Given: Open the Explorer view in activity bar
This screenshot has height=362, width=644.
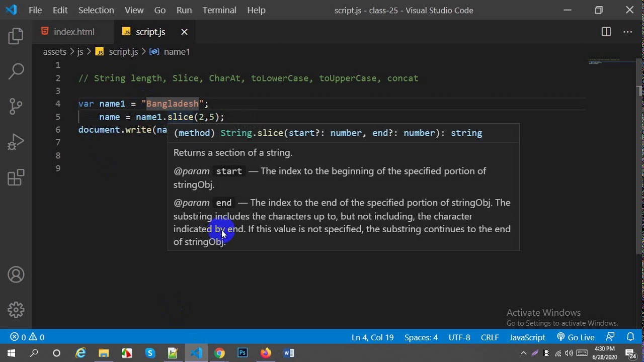Looking at the screenshot, I should tap(16, 36).
